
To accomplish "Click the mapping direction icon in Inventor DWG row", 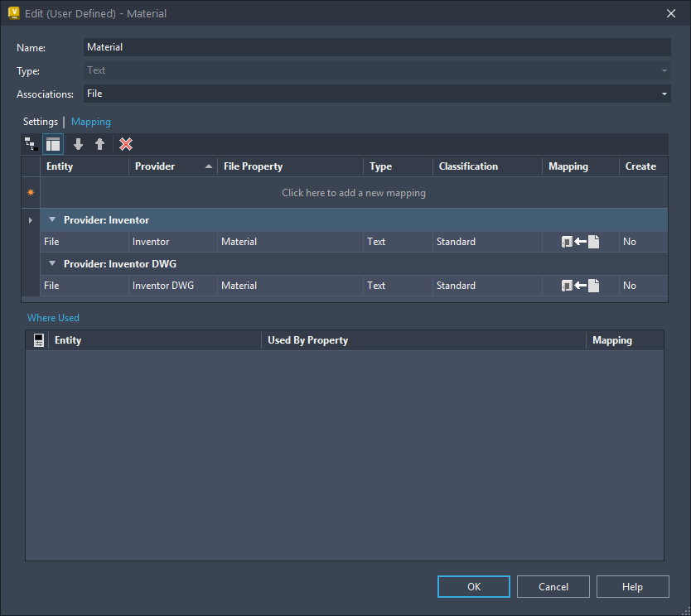I will 580,286.
